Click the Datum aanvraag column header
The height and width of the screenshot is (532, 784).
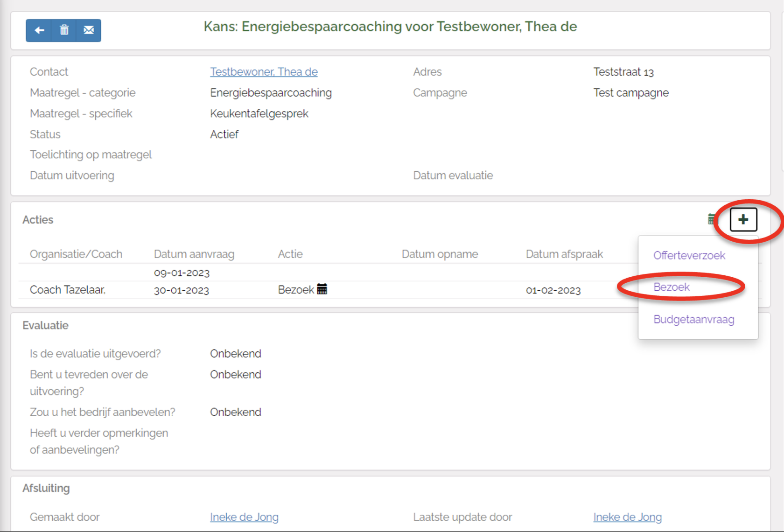[194, 254]
